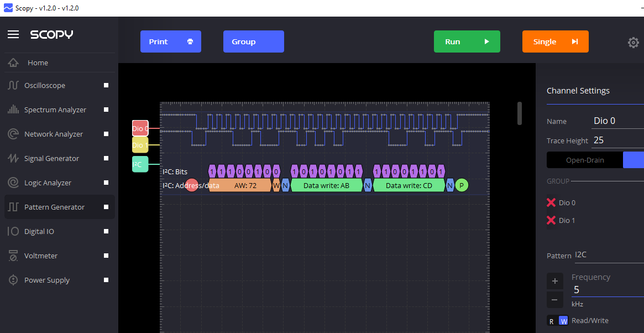
Task: Toggle the Oscilloscope run square
Action: click(106, 86)
